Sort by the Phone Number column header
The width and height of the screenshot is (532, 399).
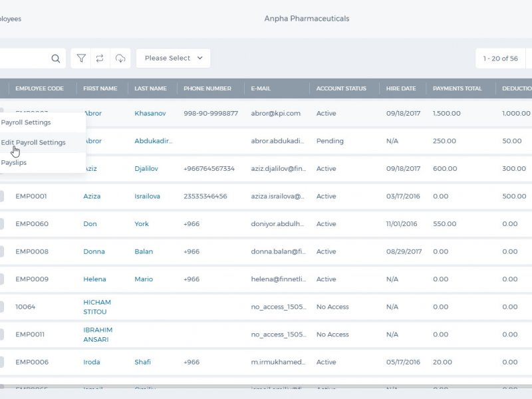[x=207, y=88]
